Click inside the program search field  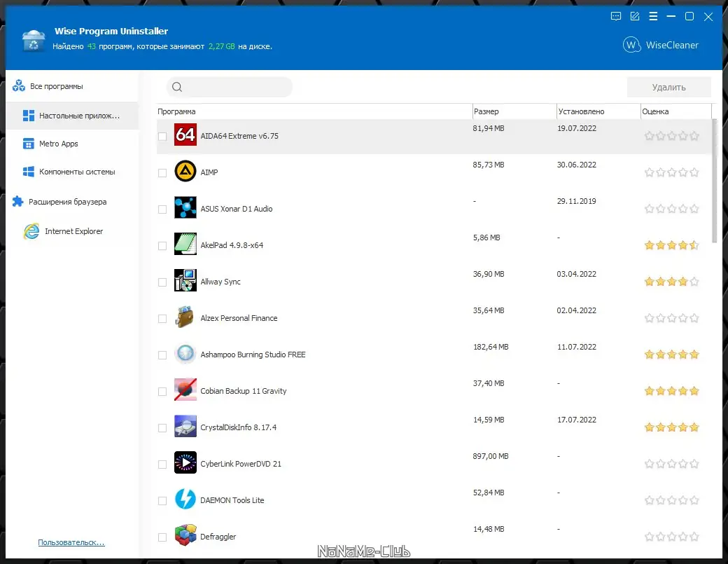(230, 87)
